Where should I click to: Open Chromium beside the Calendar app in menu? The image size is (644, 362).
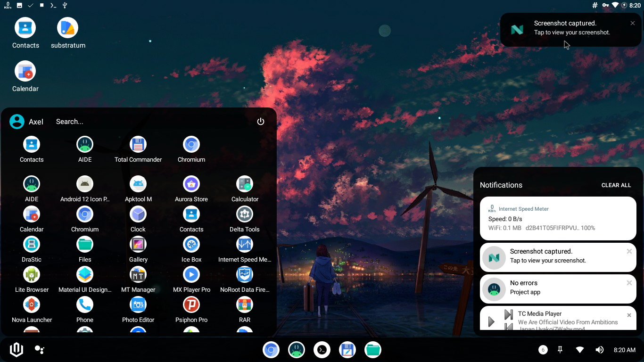point(85,219)
